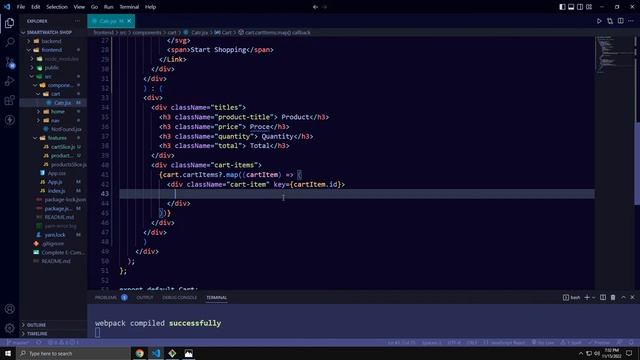The image size is (640, 360).
Task: Expand the nav folder
Action: 53,120
